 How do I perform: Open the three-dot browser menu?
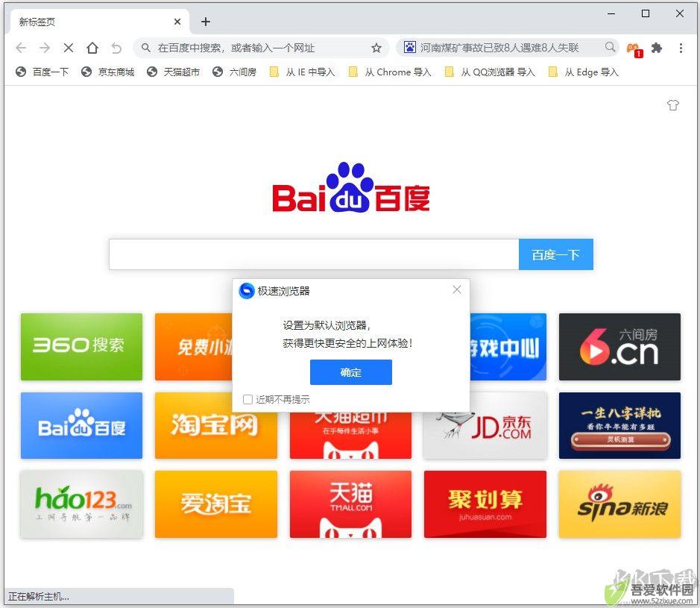tap(681, 48)
